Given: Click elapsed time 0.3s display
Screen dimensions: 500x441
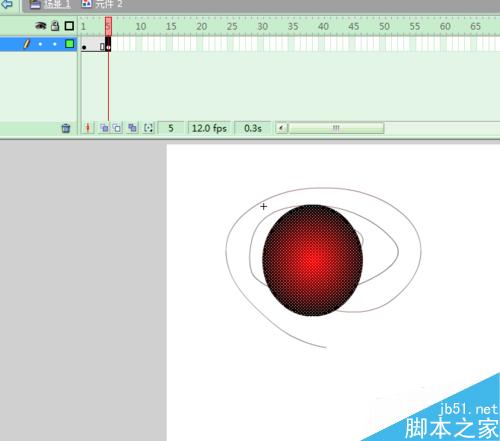Looking at the screenshot, I should 253,128.
